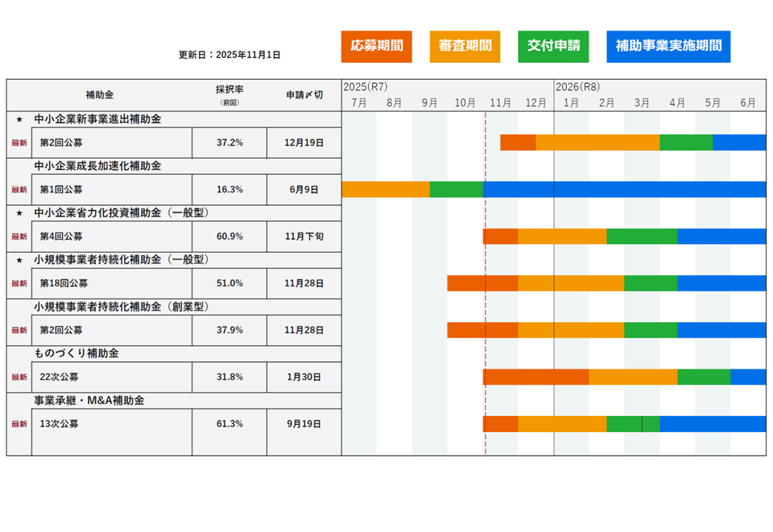The width and height of the screenshot is (773, 532).
Task: Click the 最新 badge next to 第18回公募
Action: coord(19,283)
